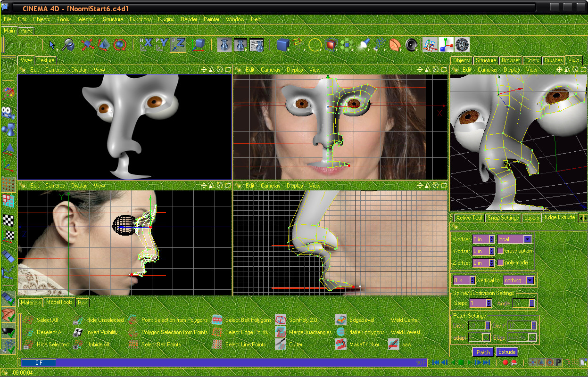Click the Steps stepper arrows
Viewport: 588px width, 377px height.
click(x=489, y=303)
